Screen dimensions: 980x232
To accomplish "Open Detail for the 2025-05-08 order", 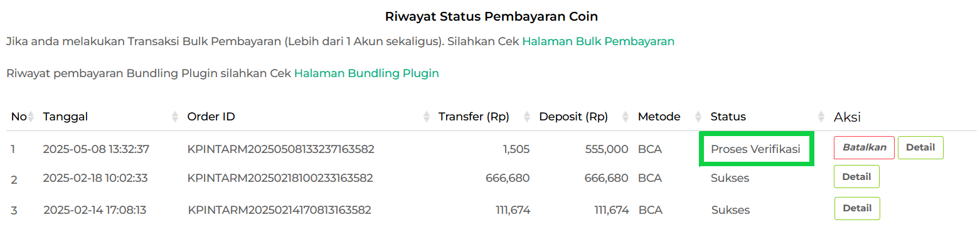I will 920,147.
